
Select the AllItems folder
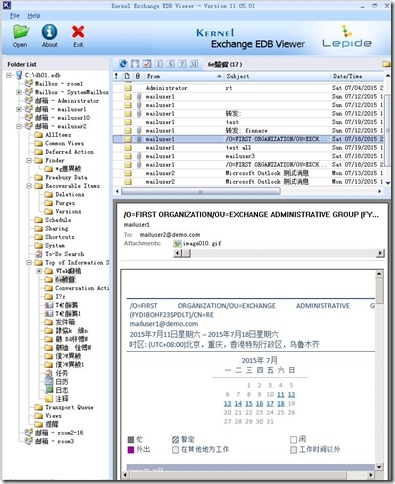tap(58, 135)
